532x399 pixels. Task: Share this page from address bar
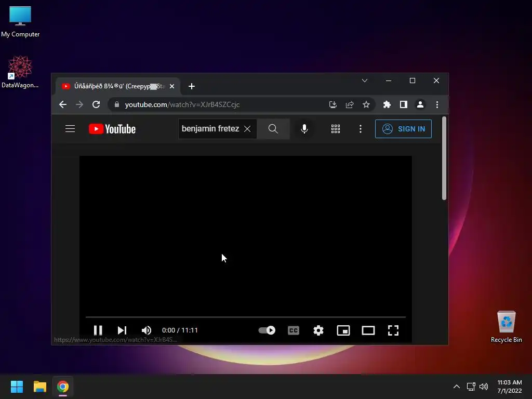pos(350,104)
